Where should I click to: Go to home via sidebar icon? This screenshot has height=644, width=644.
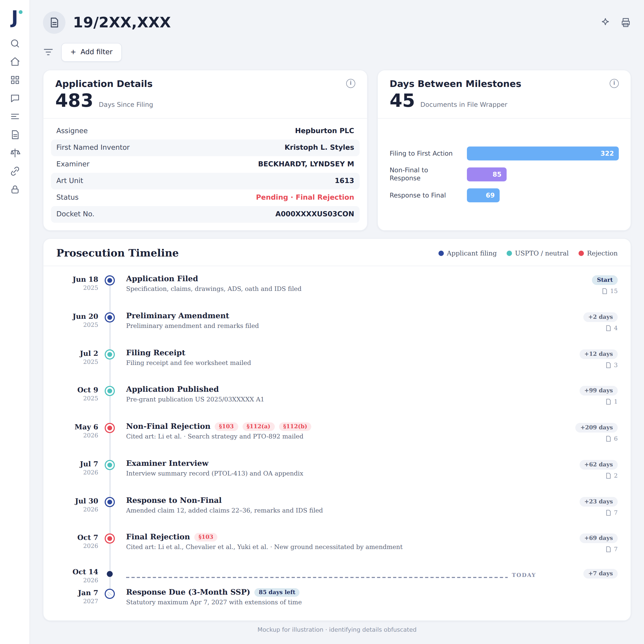15,62
